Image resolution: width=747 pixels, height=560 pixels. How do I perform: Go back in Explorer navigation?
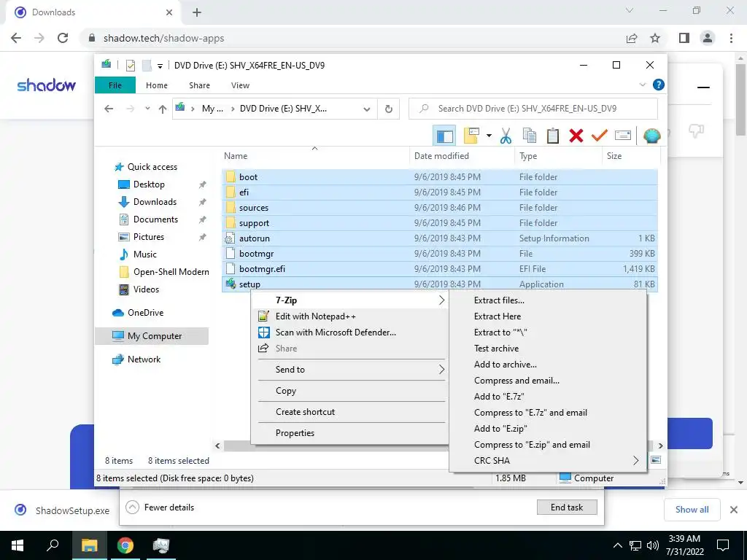[x=109, y=109]
